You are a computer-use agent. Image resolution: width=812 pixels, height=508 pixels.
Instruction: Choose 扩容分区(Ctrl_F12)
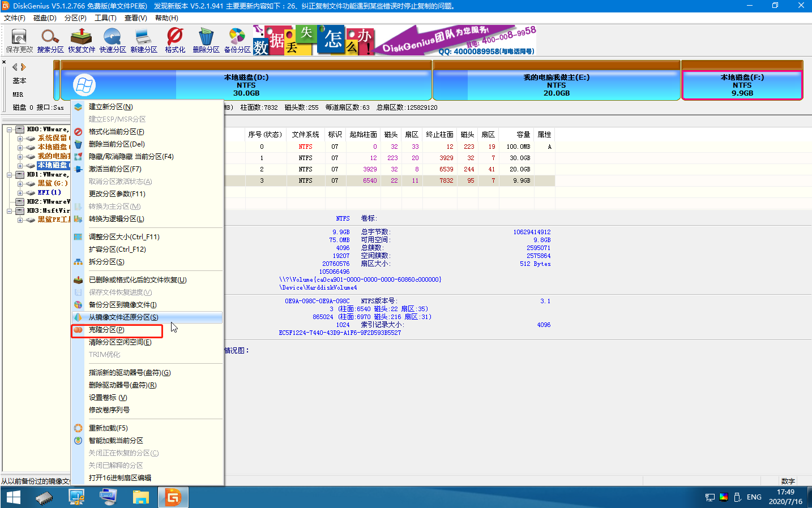point(147,249)
